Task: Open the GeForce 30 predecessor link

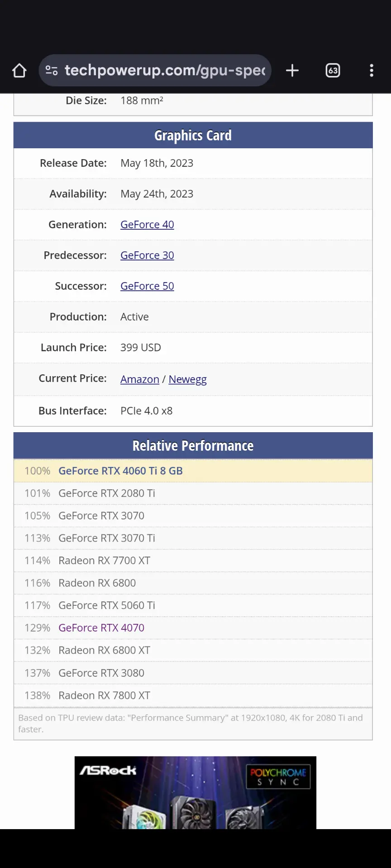Action: coord(147,255)
